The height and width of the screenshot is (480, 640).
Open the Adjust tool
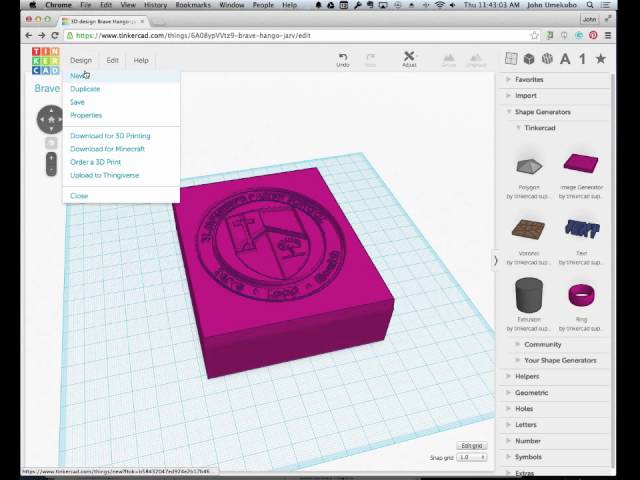[409, 59]
